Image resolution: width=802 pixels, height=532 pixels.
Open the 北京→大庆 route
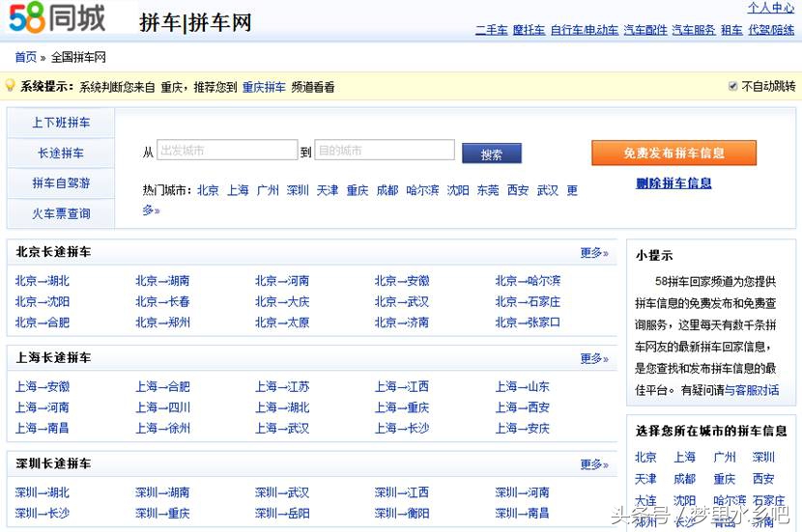[282, 302]
